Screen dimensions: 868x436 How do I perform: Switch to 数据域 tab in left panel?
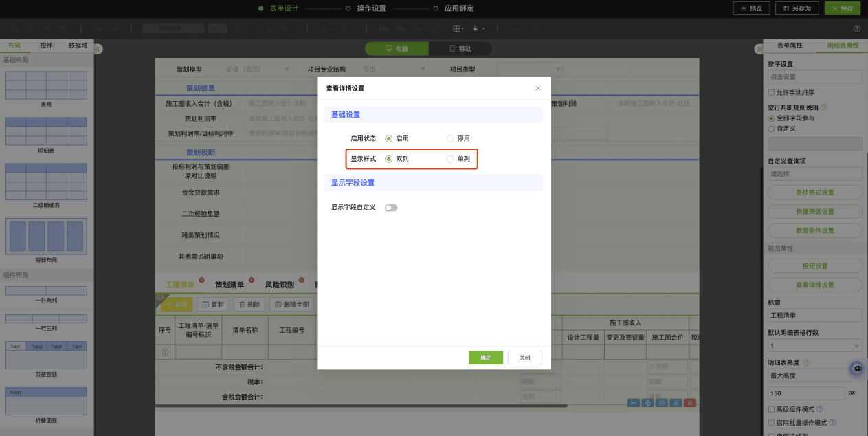(78, 45)
